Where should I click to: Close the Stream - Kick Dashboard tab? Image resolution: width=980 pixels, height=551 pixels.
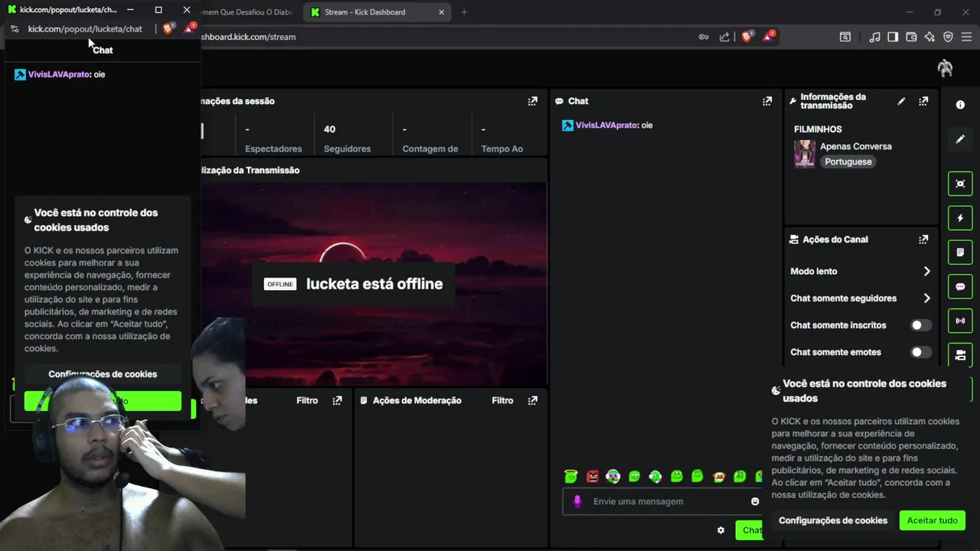point(442,12)
